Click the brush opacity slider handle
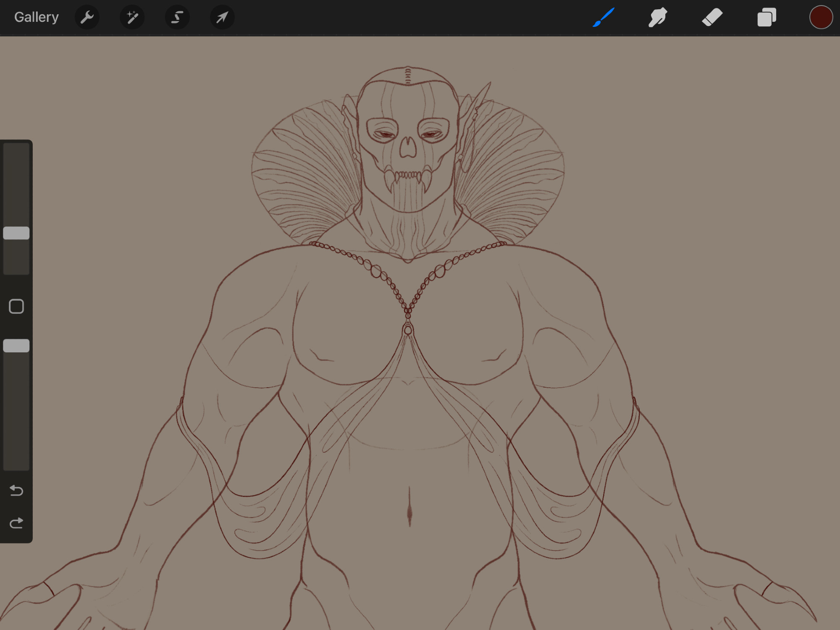The image size is (840, 630). (16, 346)
